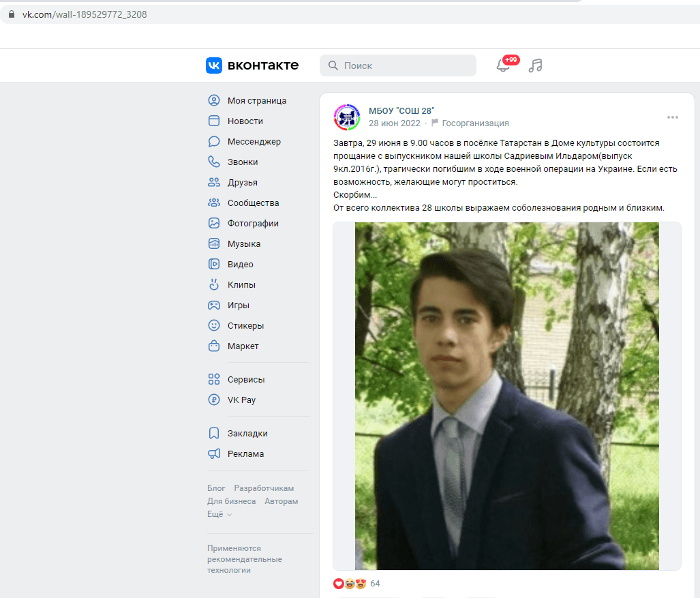Expand the Ещё footer dropdown
Screen dimensions: 700x598
click(219, 514)
